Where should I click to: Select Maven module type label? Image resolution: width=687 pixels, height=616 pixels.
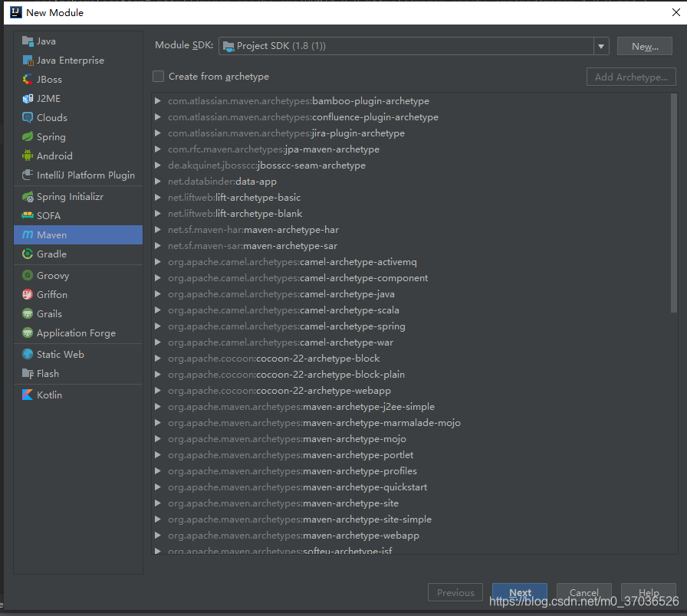(51, 234)
